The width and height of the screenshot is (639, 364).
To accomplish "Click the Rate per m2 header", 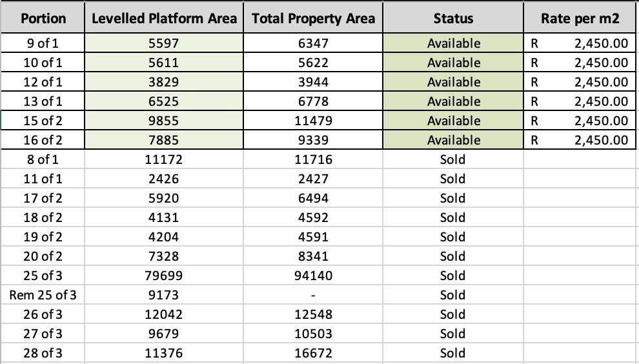I will pos(580,18).
